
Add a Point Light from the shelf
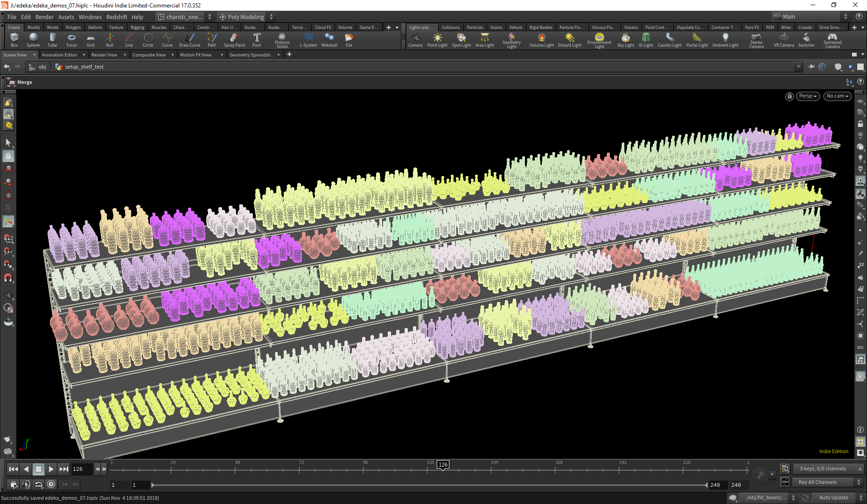point(437,40)
